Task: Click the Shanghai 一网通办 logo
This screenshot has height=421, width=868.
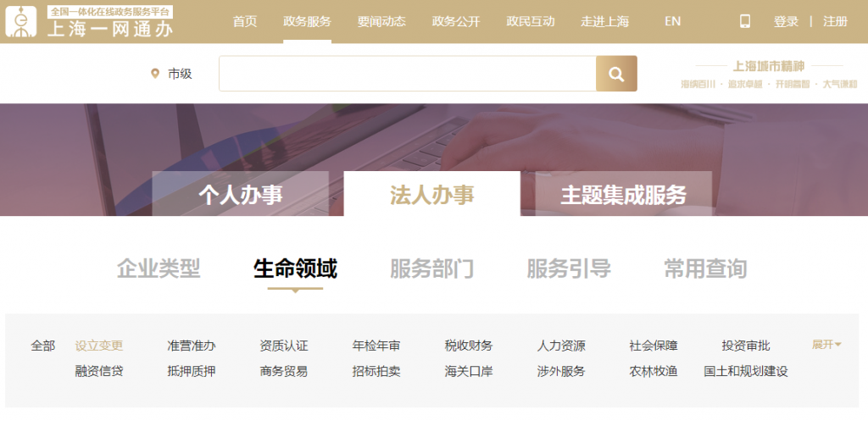Action: (x=89, y=21)
